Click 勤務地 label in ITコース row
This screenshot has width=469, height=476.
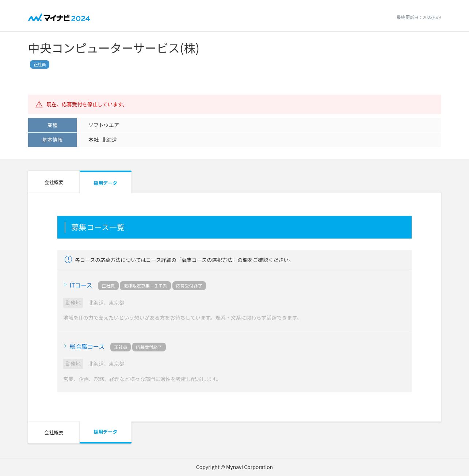click(x=73, y=302)
